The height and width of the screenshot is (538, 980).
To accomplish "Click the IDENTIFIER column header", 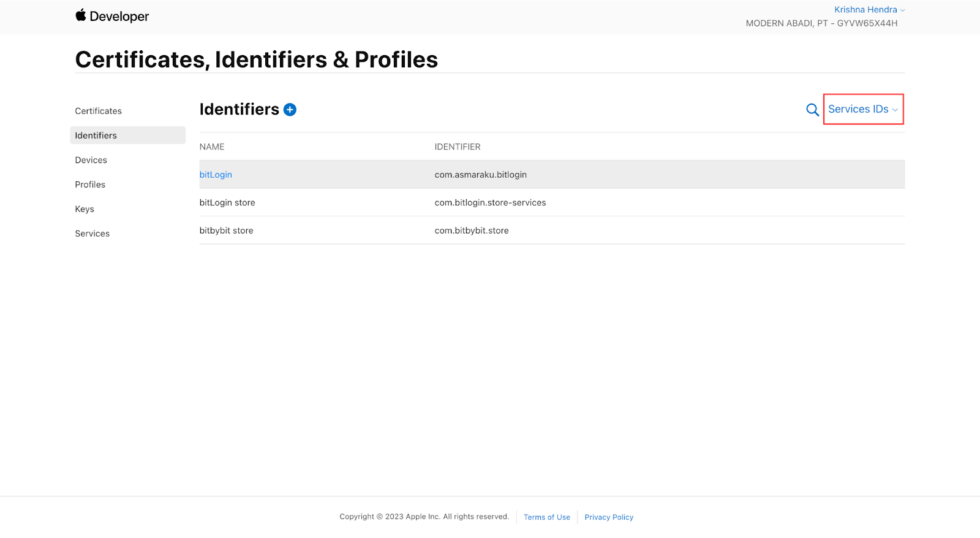I will click(458, 147).
